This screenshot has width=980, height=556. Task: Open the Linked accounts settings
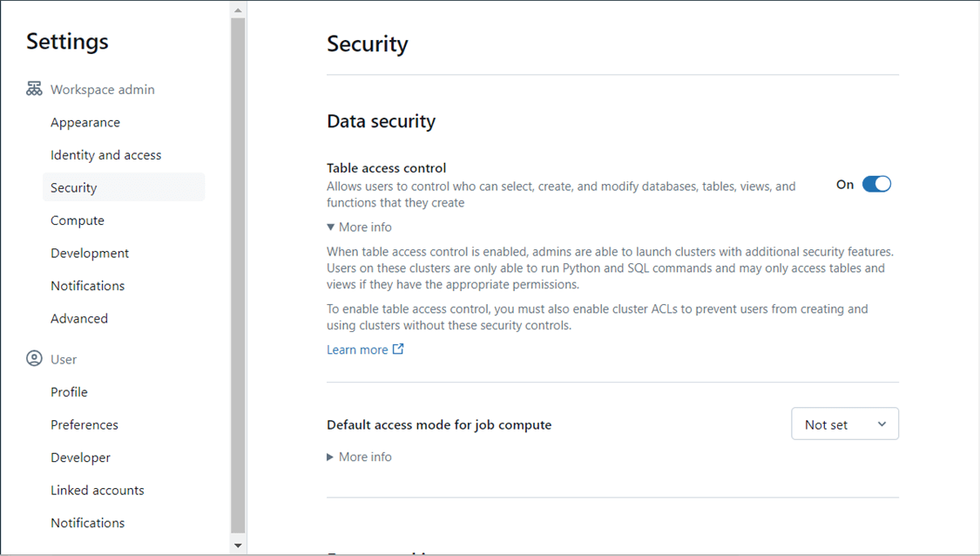[x=98, y=490]
